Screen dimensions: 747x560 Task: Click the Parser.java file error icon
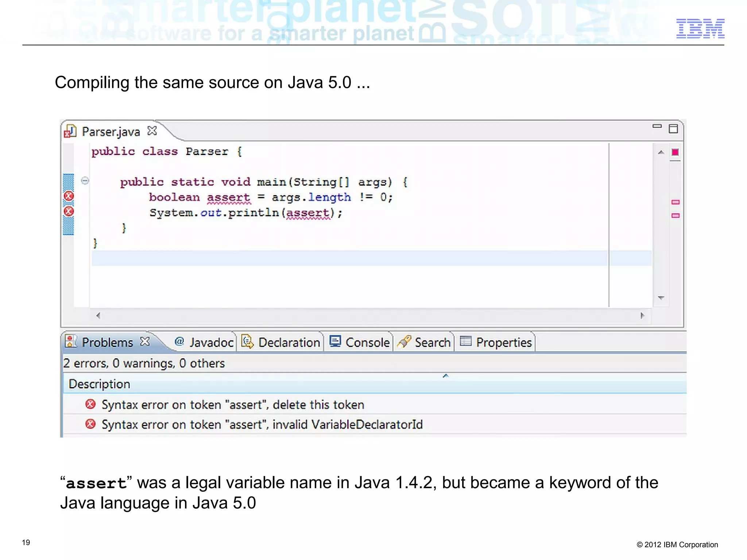pos(70,131)
